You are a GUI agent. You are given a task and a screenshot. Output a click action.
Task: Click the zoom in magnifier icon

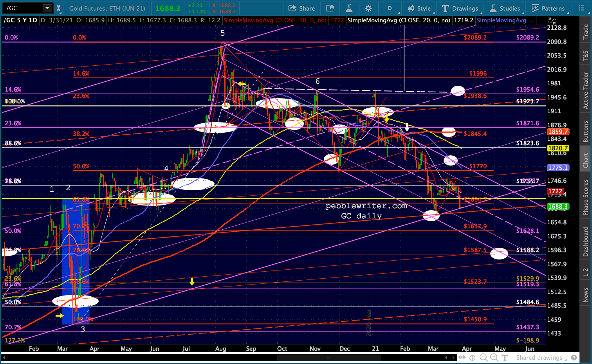pos(484,357)
